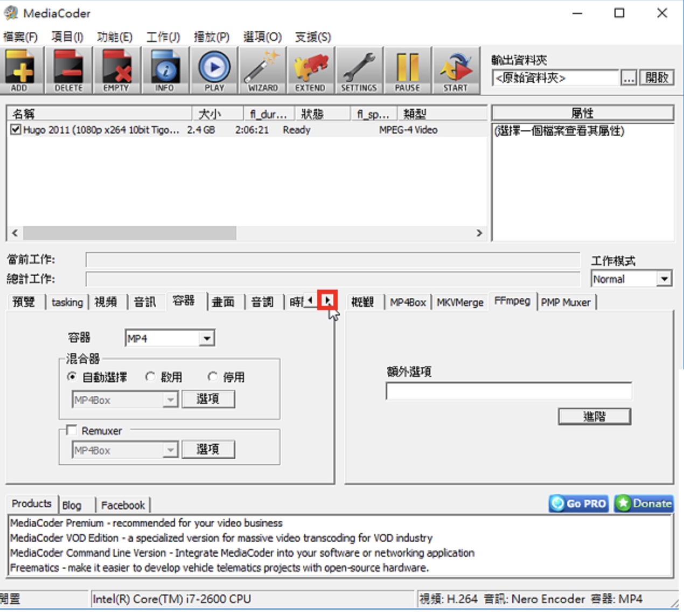Select the 自動選擇 radio button
Screen dimensions: 684x616
72,376
